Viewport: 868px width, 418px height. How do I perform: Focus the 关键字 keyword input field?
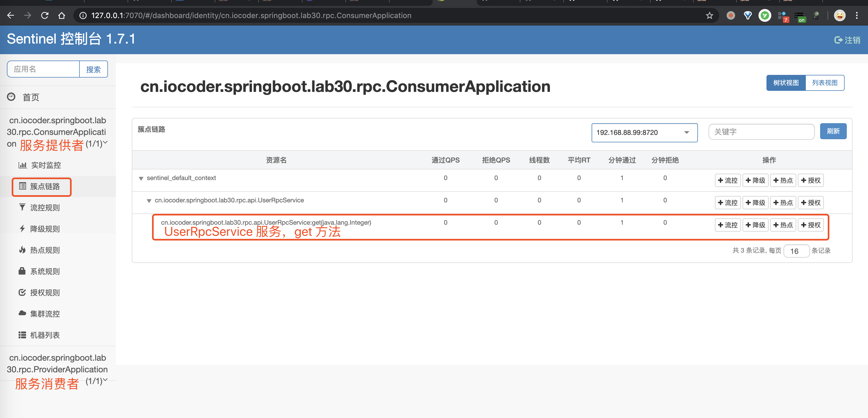click(x=761, y=132)
